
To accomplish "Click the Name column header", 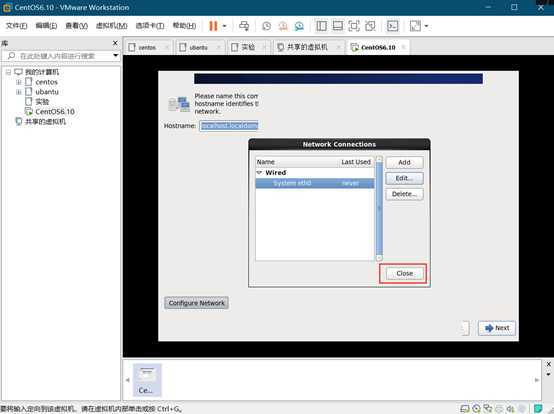I will click(296, 162).
